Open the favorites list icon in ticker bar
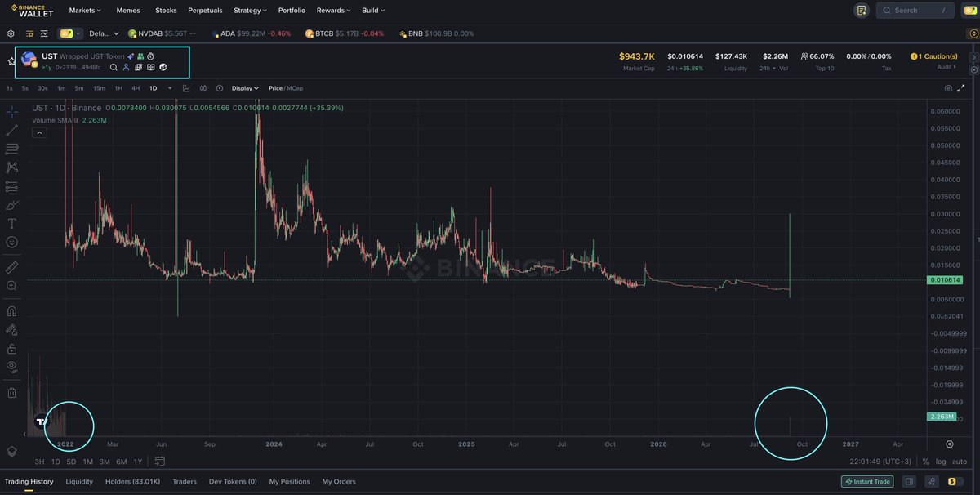This screenshot has width=980, height=495. click(x=29, y=33)
